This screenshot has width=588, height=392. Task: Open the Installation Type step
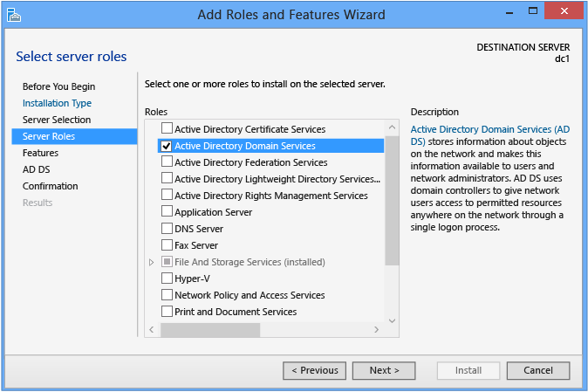pyautogui.click(x=57, y=103)
